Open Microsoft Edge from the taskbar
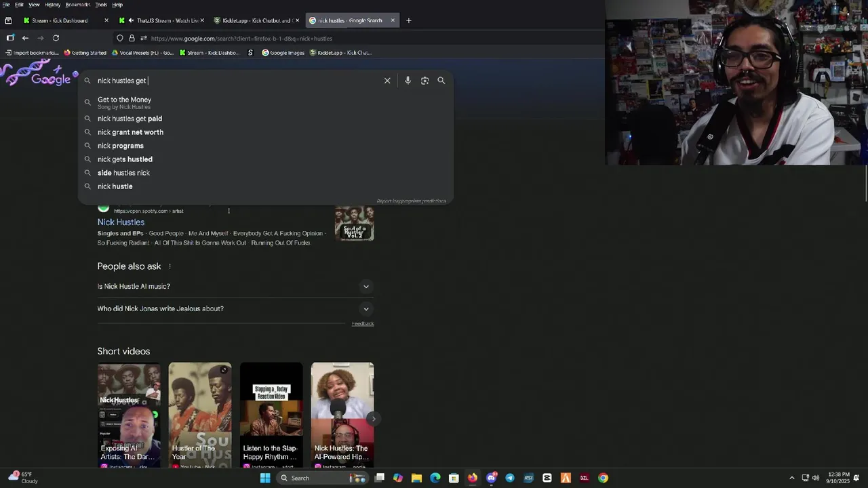Image resolution: width=868 pixels, height=488 pixels. (x=435, y=478)
